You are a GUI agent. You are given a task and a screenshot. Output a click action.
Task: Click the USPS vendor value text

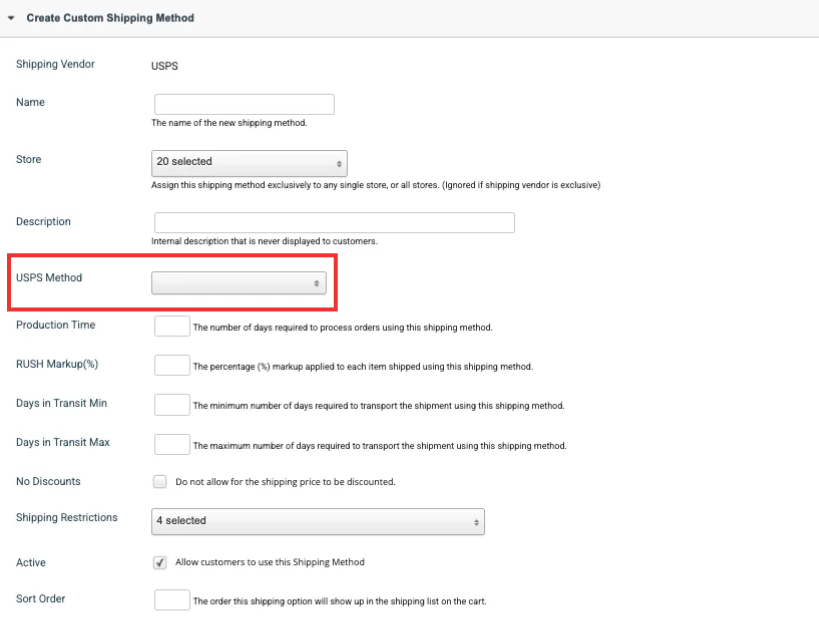(165, 66)
